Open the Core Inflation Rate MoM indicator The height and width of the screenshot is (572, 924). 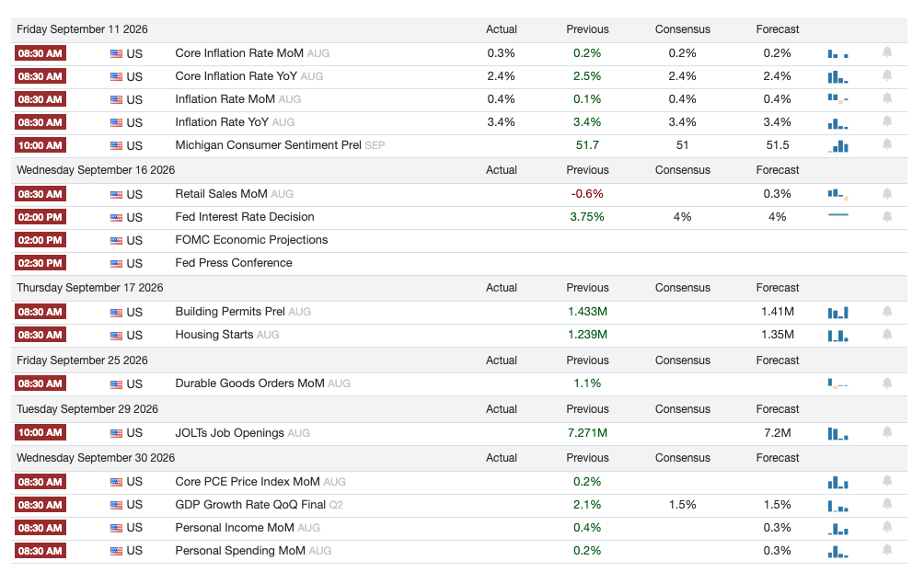point(239,53)
